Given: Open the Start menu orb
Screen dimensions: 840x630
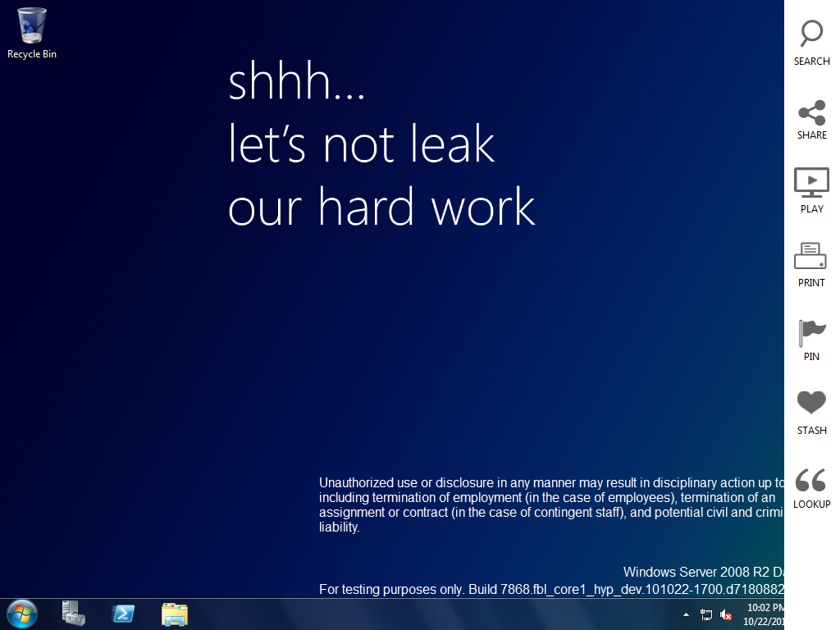Looking at the screenshot, I should click(22, 614).
